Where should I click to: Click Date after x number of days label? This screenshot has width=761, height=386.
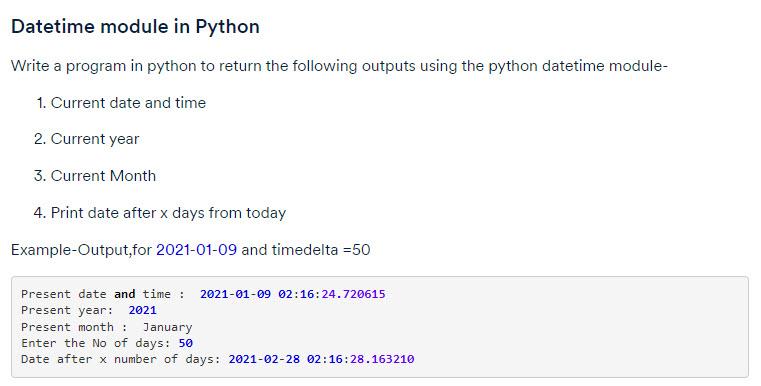120,359
